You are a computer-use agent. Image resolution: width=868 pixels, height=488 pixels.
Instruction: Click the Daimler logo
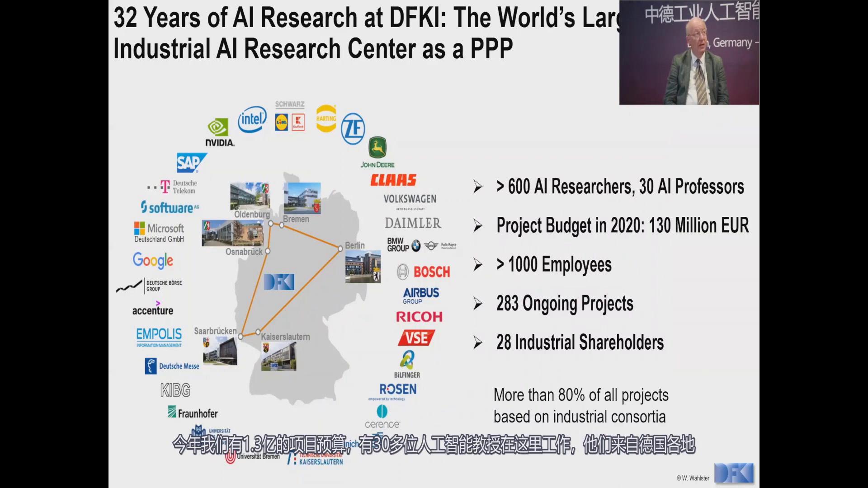[413, 223]
